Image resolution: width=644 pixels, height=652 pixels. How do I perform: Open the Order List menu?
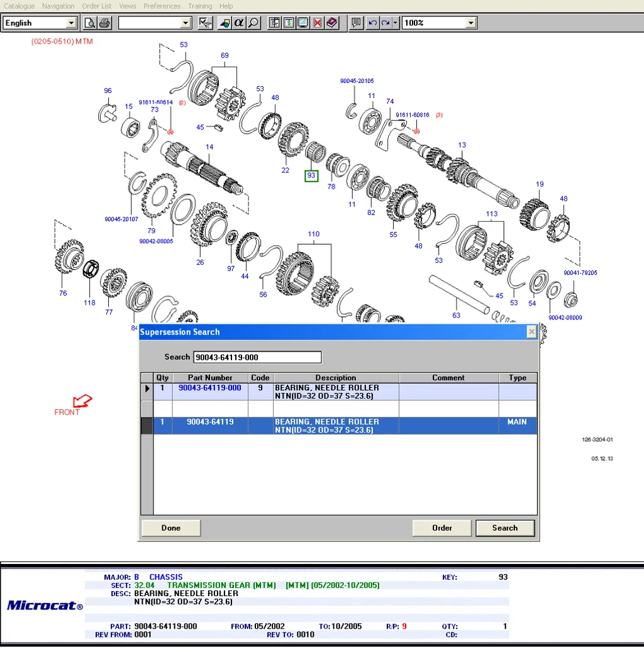pyautogui.click(x=96, y=6)
